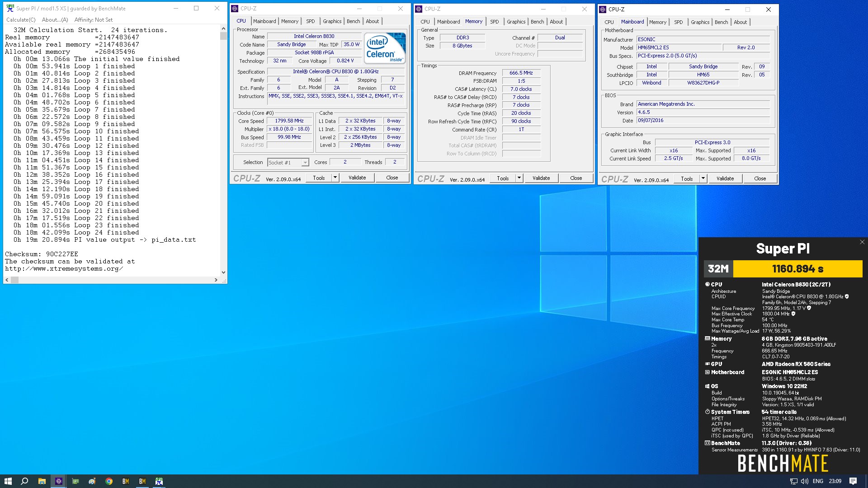This screenshot has height=488, width=868.
Task: Click Validate in CPU-Z memory window
Action: coord(541,178)
